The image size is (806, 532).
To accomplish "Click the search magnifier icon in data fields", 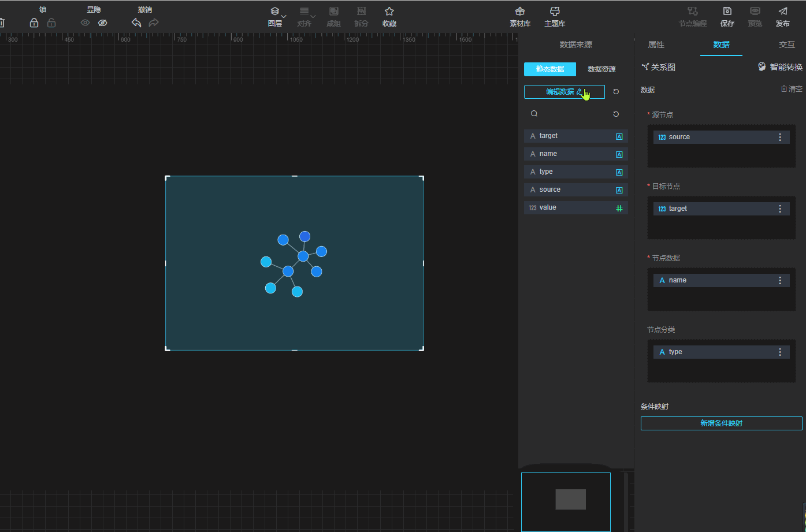I will pyautogui.click(x=534, y=114).
